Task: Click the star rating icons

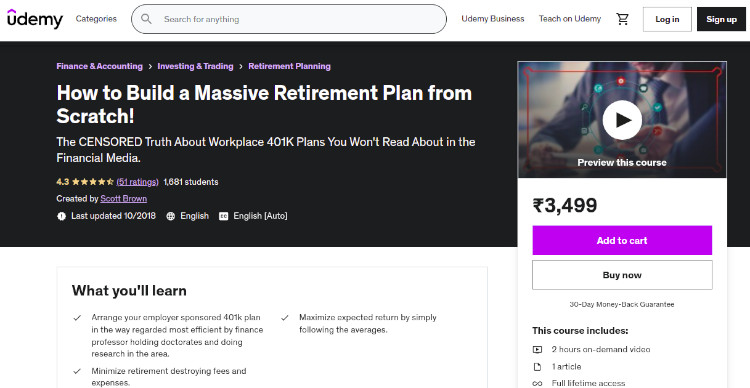Action: (93, 182)
